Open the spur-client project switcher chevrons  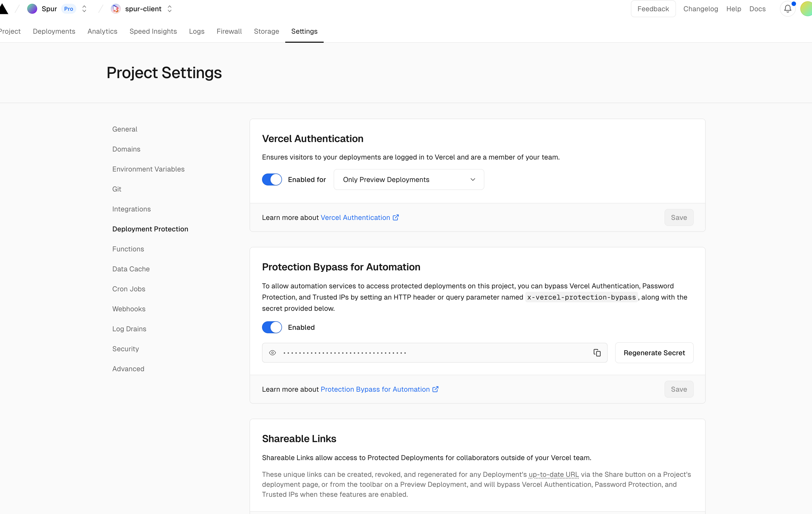[170, 9]
